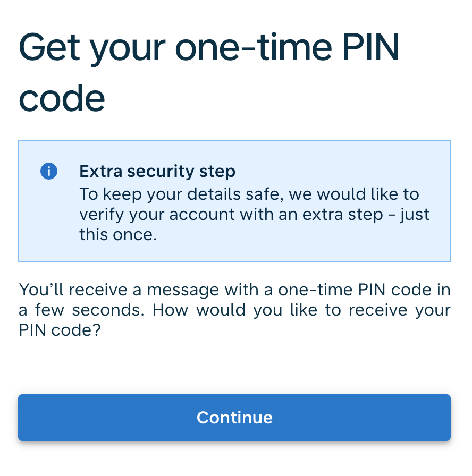This screenshot has height=476, width=472.
Task: Click the blue info icon
Action: [49, 171]
